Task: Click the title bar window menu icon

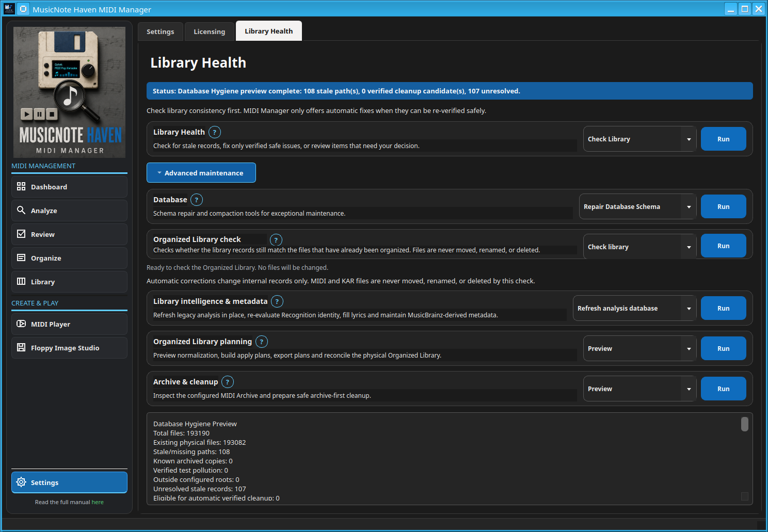Action: [23, 9]
